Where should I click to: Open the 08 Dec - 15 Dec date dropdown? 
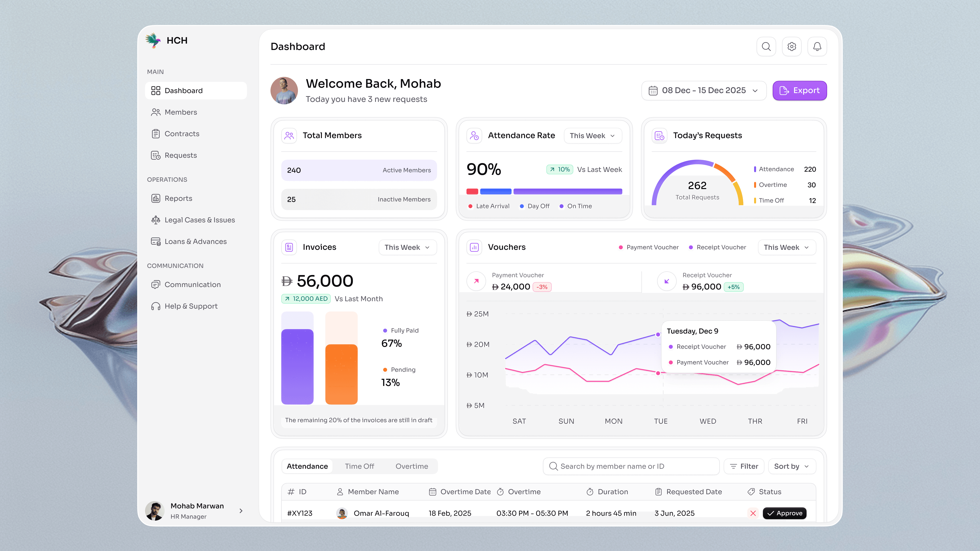[704, 91]
